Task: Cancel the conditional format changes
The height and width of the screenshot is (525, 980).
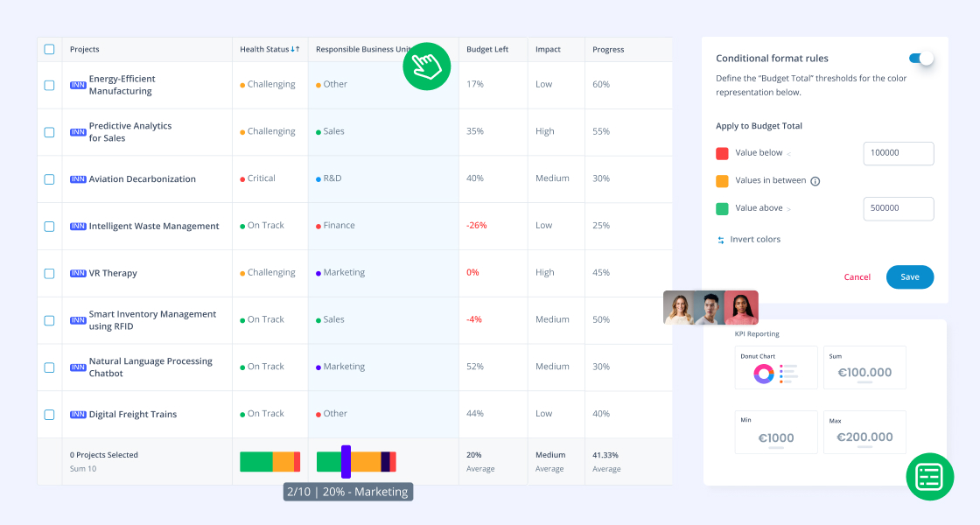Action: tap(857, 277)
